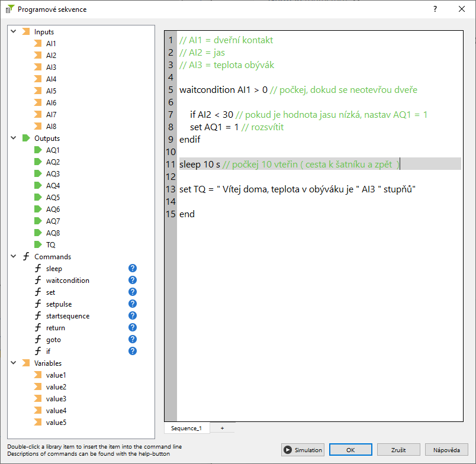Open help for the if command
476x464 pixels.
(133, 352)
